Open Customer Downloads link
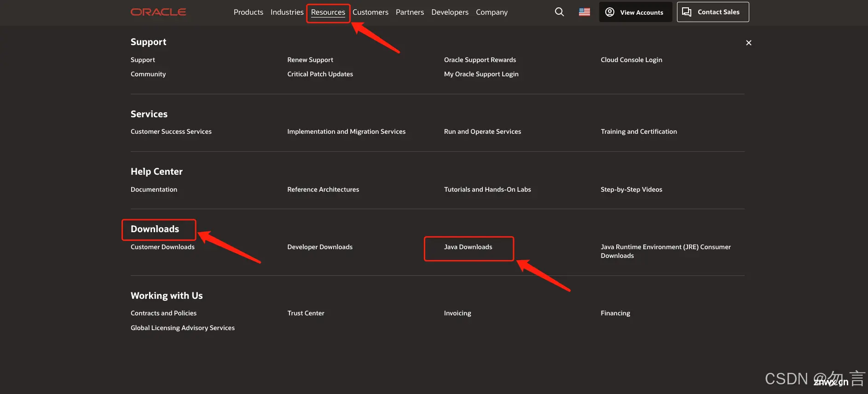Screen dimensions: 868x394 (x=162, y=247)
